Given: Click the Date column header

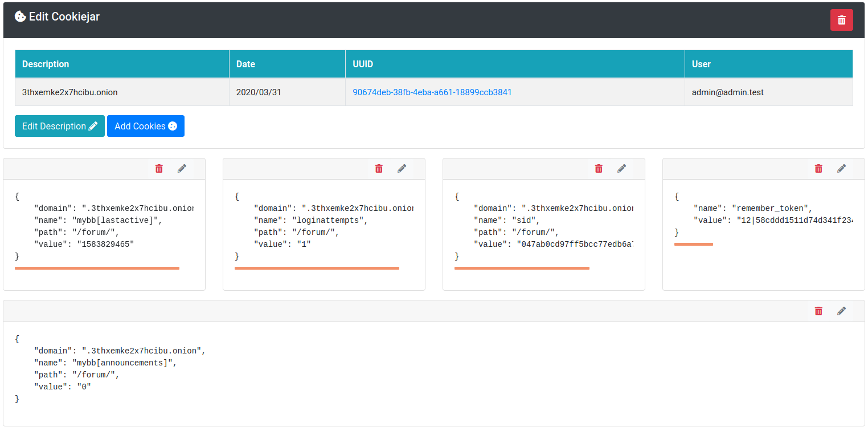Looking at the screenshot, I should click(245, 64).
